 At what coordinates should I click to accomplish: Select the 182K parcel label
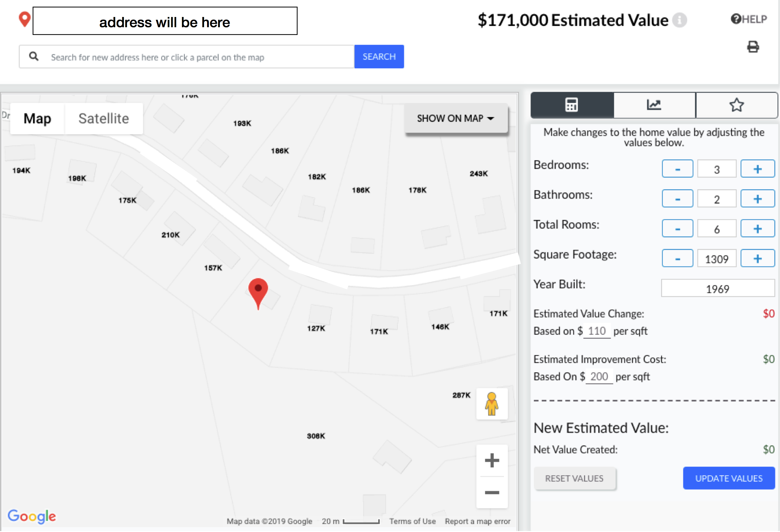click(317, 177)
